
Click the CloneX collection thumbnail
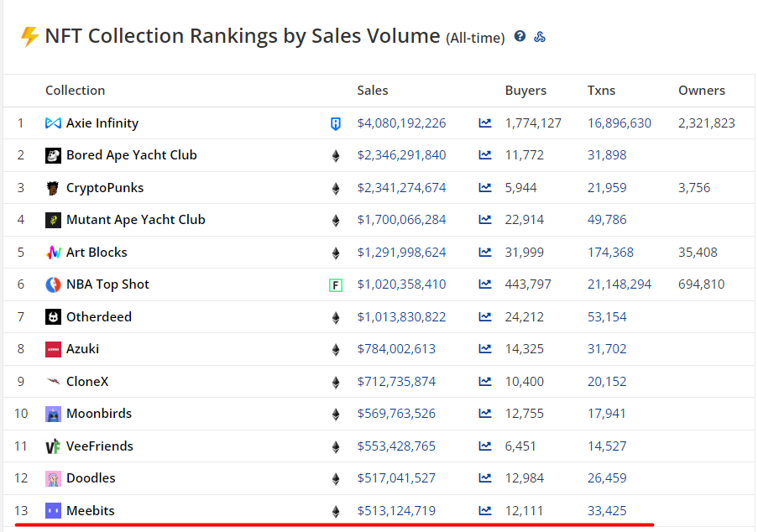coord(53,382)
